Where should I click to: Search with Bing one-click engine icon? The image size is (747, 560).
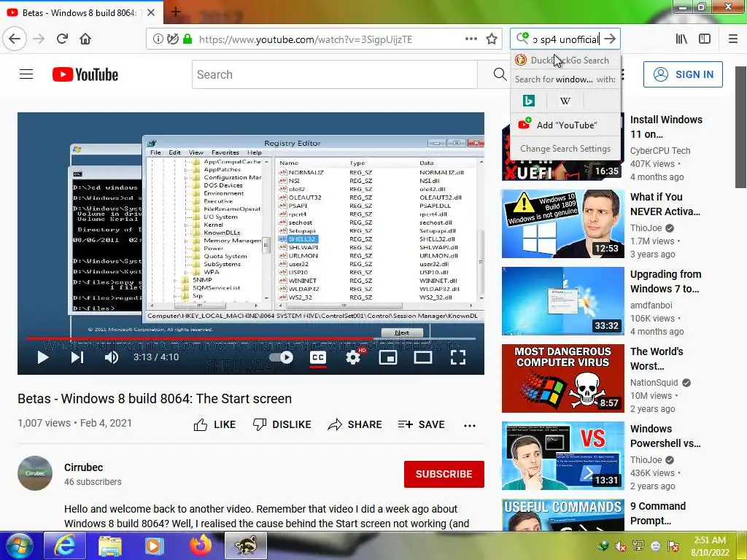pyautogui.click(x=528, y=101)
